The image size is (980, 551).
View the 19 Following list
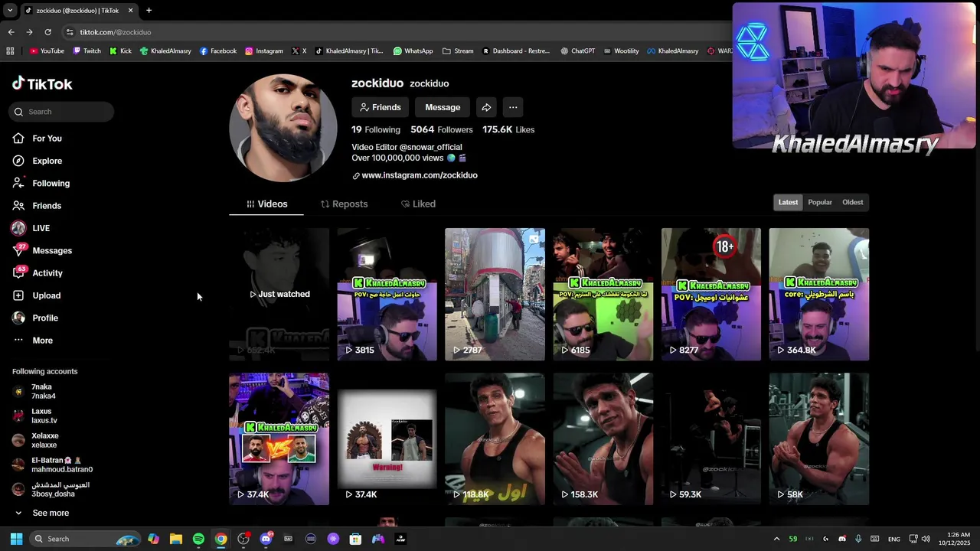376,129
